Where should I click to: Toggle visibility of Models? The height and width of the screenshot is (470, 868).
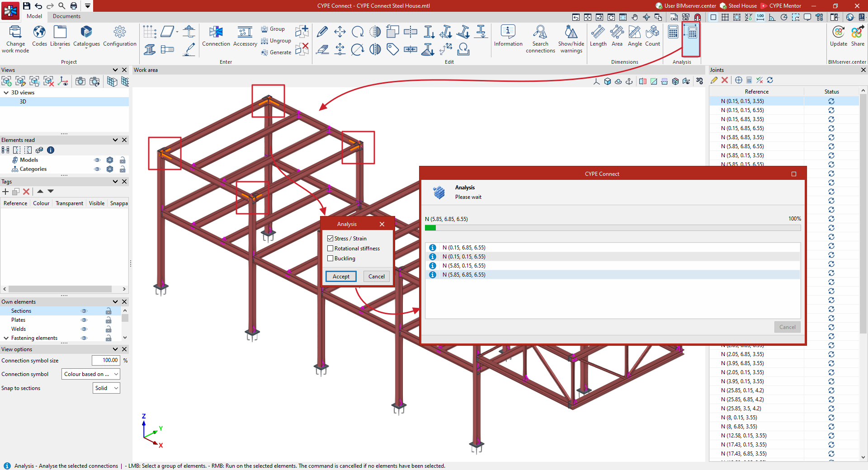[x=97, y=160]
